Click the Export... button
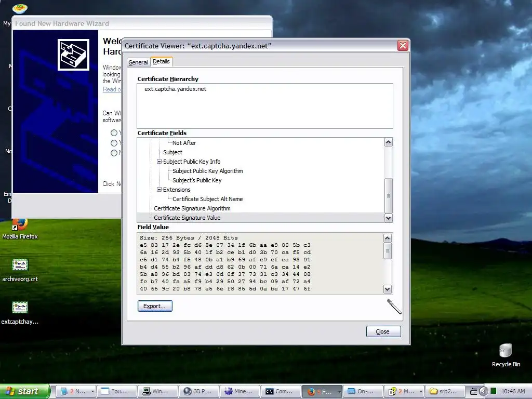Viewport: 532px width, 399px height. pos(155,306)
